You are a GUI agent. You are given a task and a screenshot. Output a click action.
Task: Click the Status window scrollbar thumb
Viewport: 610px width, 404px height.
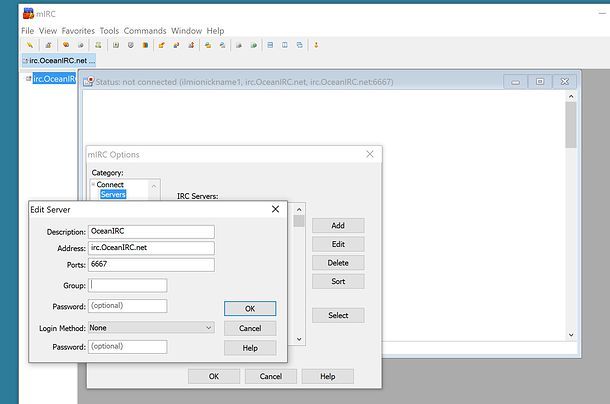coord(571,125)
